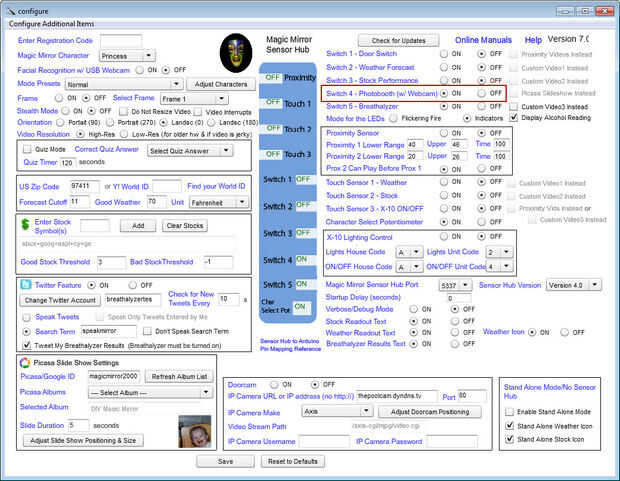Turn Weather Icon OFF
Viewport: 620px width, 481px height.
[564, 332]
